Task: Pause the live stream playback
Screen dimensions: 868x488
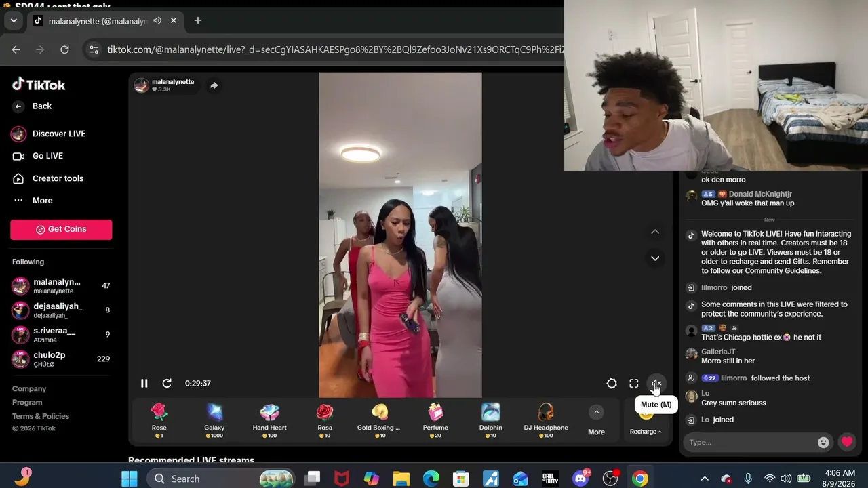Action: [144, 383]
